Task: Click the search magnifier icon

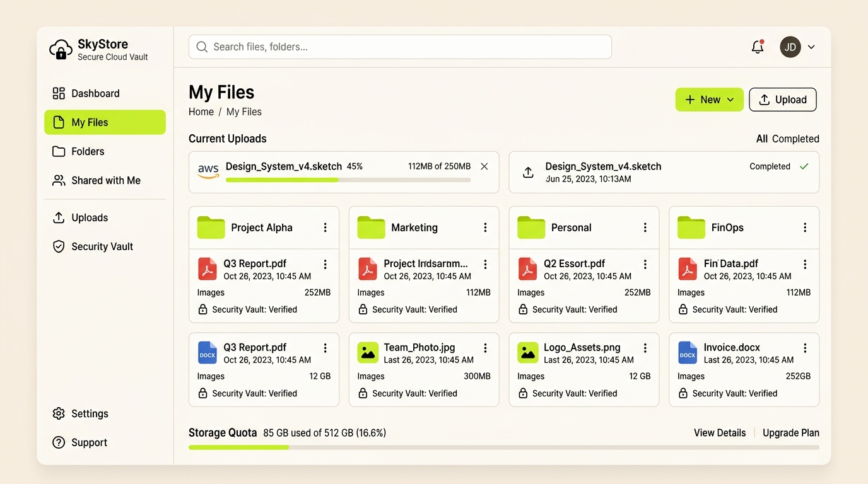Action: coord(202,47)
